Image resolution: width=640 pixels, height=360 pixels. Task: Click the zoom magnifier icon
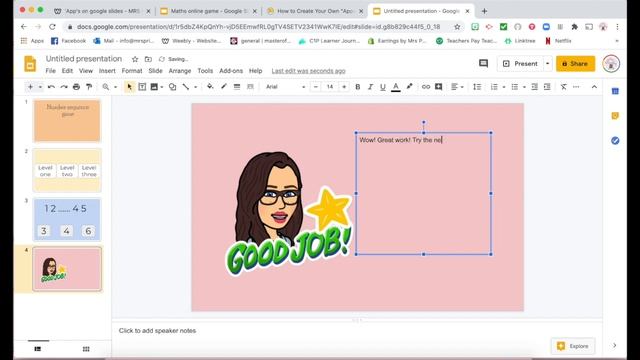click(106, 87)
